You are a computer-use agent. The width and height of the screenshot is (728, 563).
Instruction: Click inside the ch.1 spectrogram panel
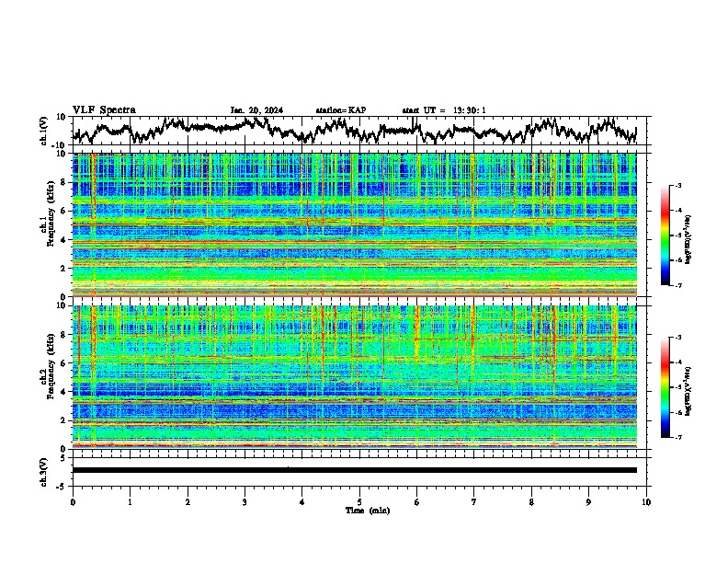pyautogui.click(x=355, y=224)
